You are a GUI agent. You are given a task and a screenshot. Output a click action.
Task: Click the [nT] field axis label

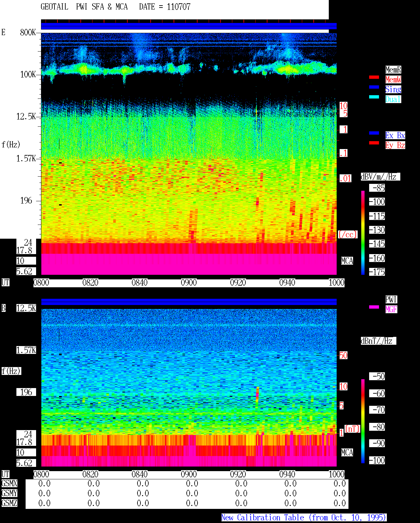point(352,429)
